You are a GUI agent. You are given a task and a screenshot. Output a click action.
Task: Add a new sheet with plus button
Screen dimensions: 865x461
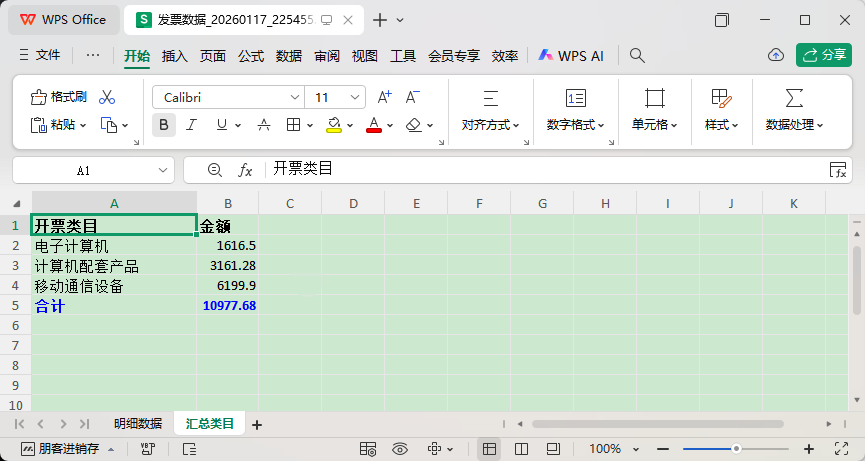coord(257,425)
